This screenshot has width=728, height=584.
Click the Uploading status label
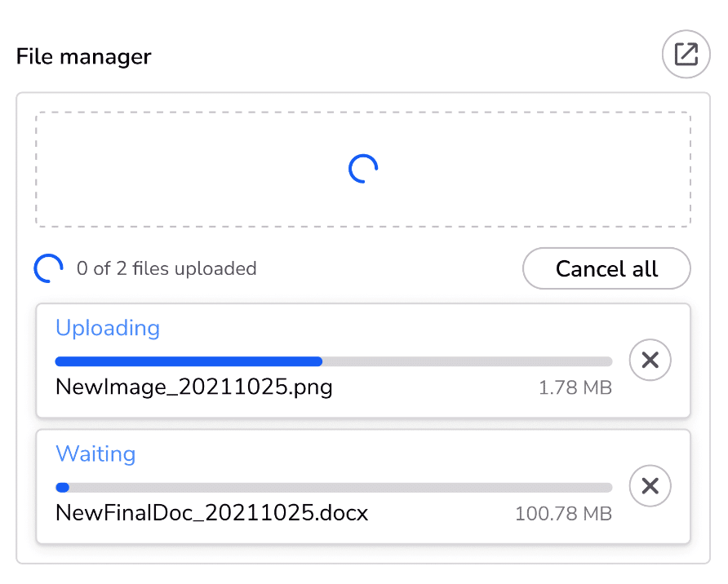[107, 328]
